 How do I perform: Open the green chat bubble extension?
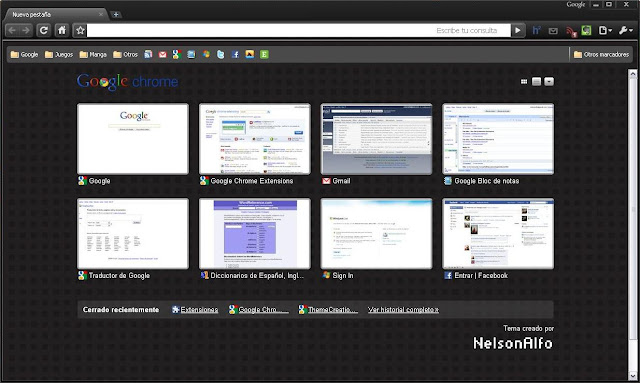(586, 30)
